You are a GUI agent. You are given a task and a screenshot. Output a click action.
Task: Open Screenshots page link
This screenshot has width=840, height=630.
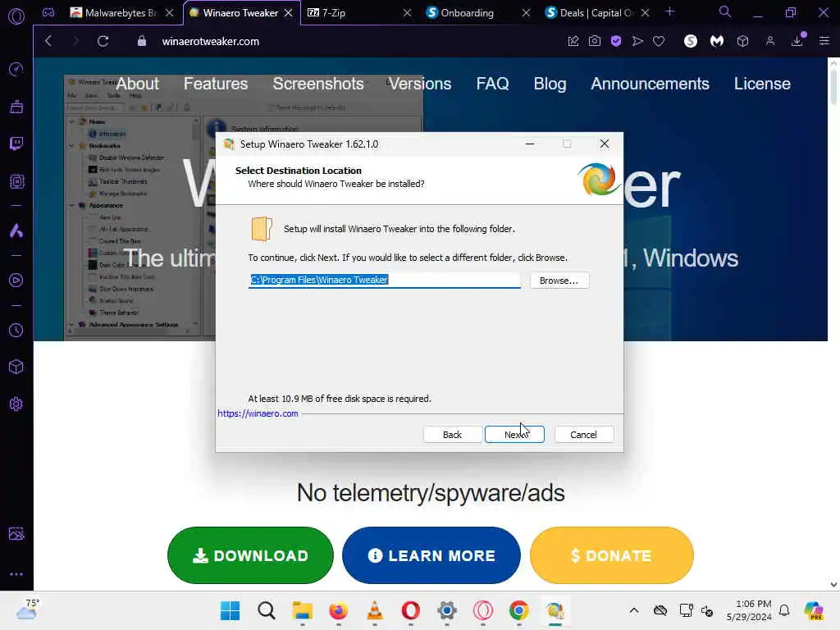(318, 84)
